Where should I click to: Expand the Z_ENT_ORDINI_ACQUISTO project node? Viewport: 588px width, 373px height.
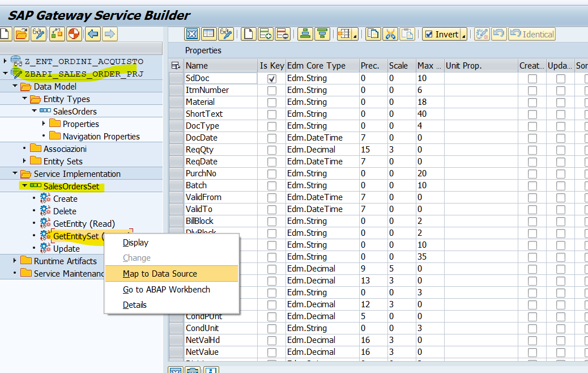(x=5, y=61)
